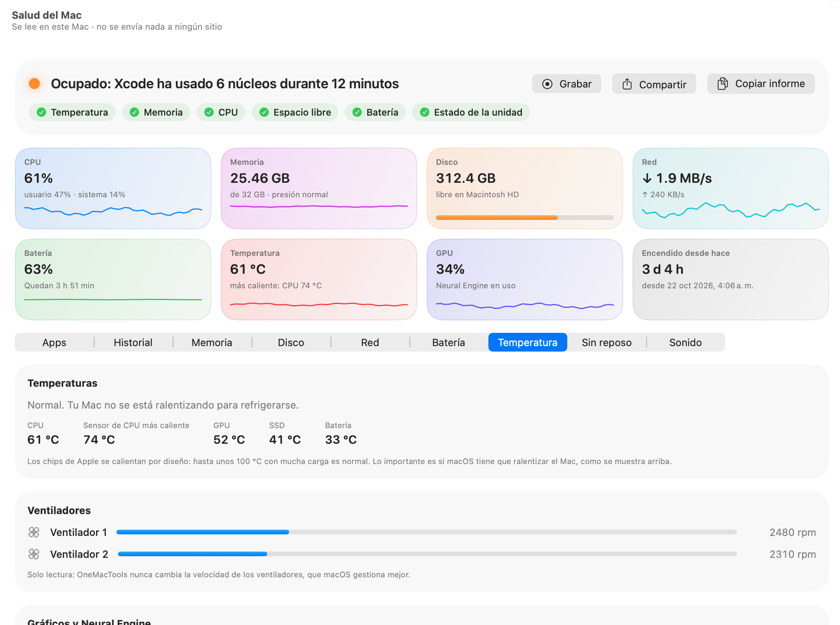The image size is (840, 625).
Task: Click the fan icon next to Ventilador 1
Action: pos(34,532)
